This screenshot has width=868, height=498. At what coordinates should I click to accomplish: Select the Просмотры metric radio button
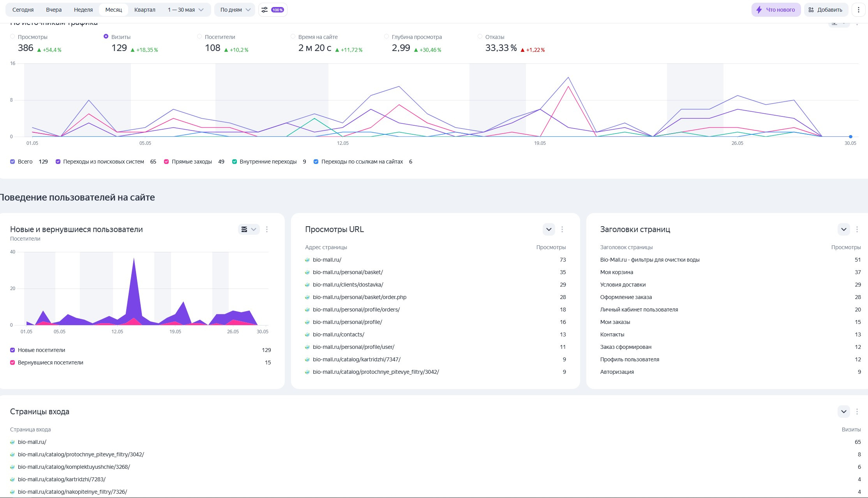pos(12,37)
